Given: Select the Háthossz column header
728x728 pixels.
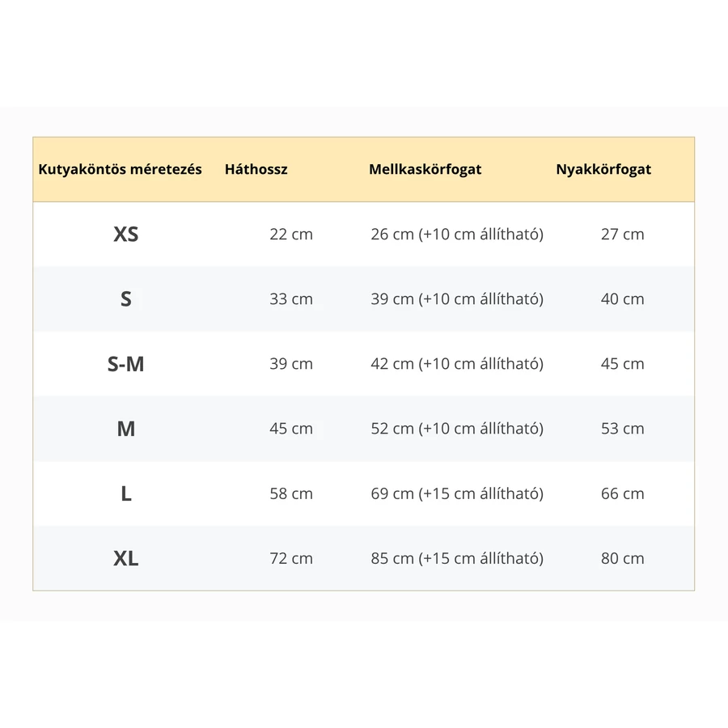Looking at the screenshot, I should (256, 170).
